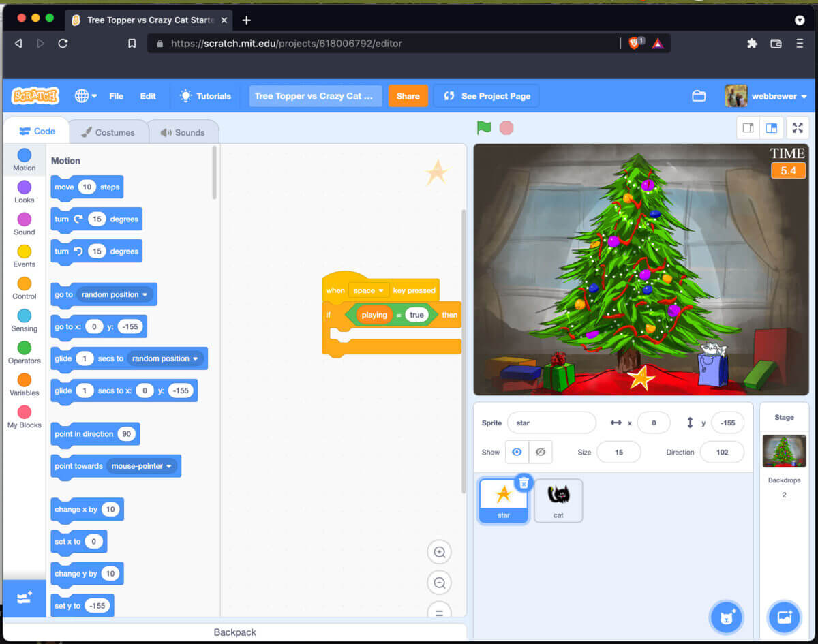818x644 pixels.
Task: Zoom out on the code workspace
Action: pos(440,583)
